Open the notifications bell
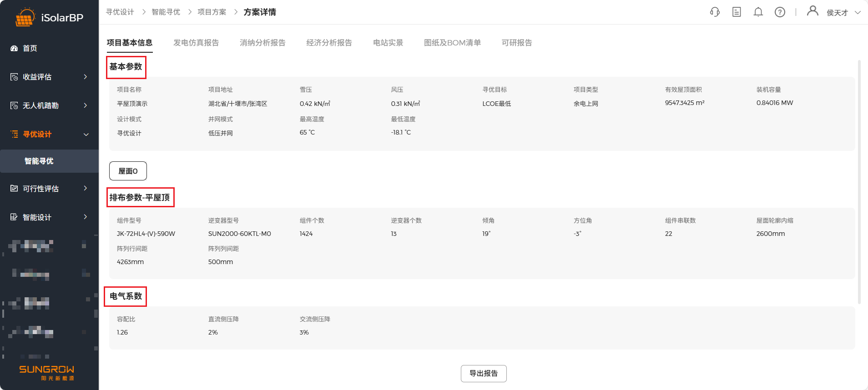 (x=758, y=12)
